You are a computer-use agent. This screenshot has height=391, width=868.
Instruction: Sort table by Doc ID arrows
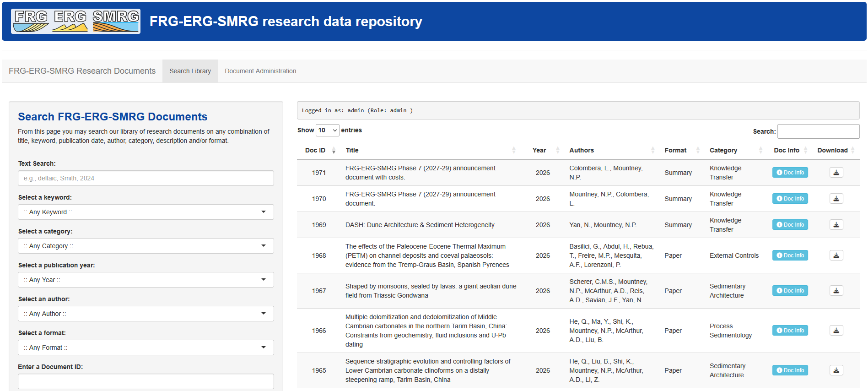tap(334, 150)
